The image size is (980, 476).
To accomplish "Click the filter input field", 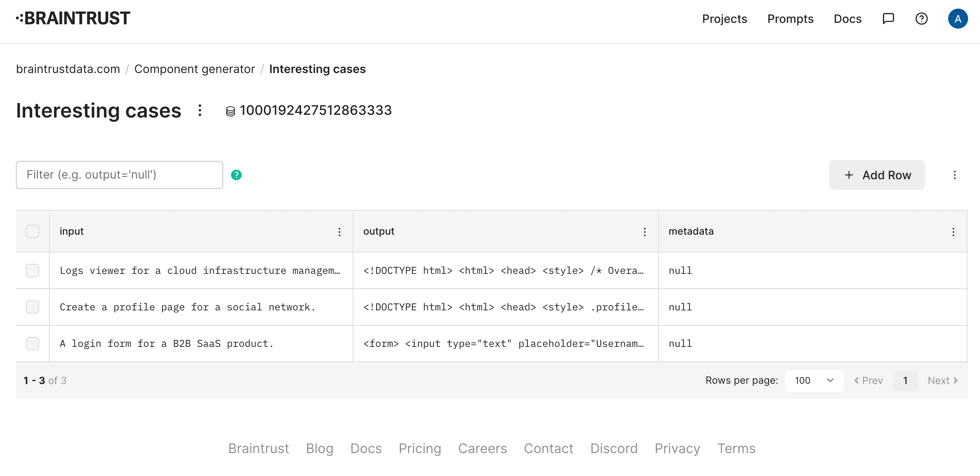I will (119, 175).
